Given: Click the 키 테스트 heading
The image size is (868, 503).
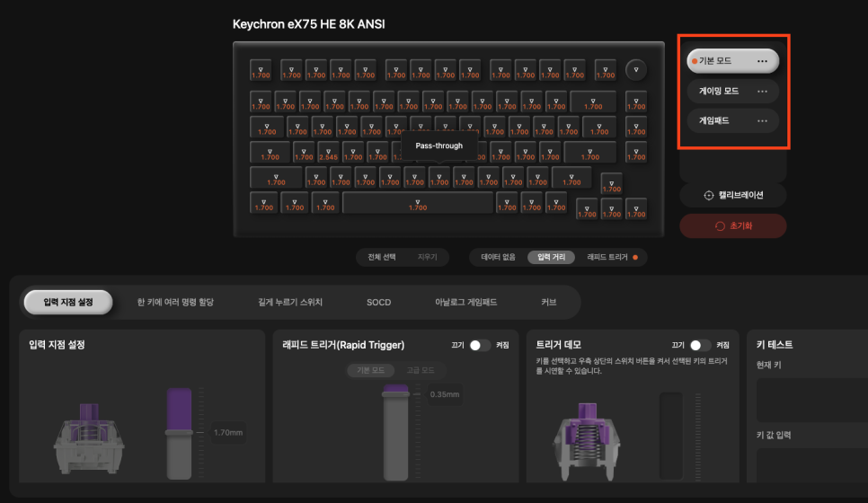Looking at the screenshot, I should click(775, 345).
